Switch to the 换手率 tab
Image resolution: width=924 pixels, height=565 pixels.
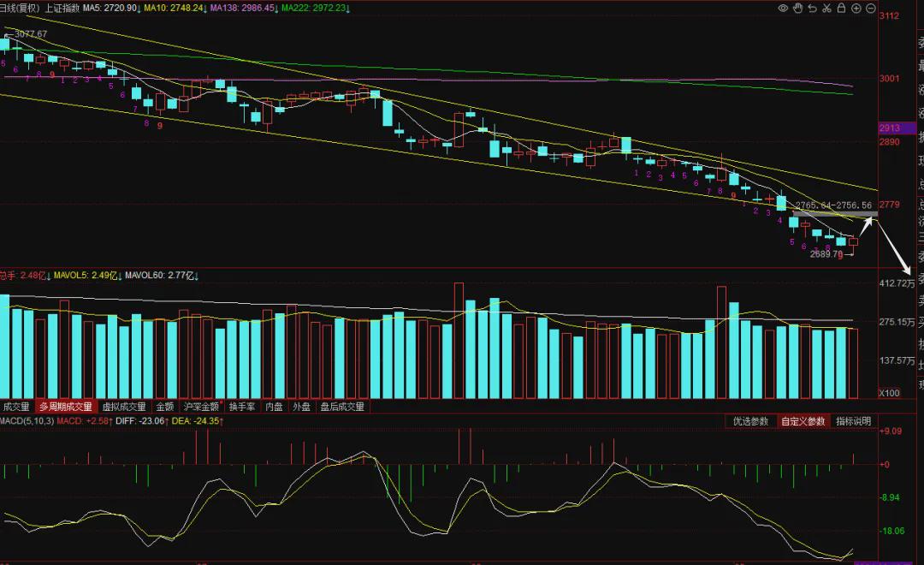pyautogui.click(x=242, y=407)
